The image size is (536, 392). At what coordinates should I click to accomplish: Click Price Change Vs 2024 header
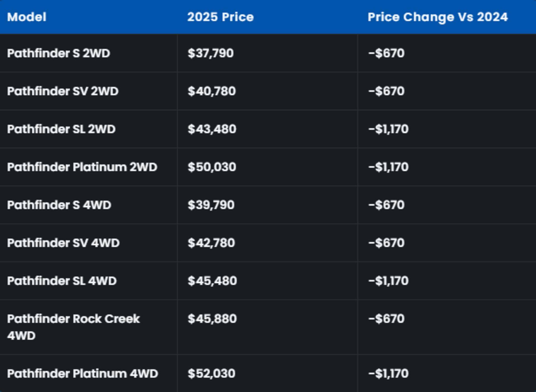[x=437, y=17]
